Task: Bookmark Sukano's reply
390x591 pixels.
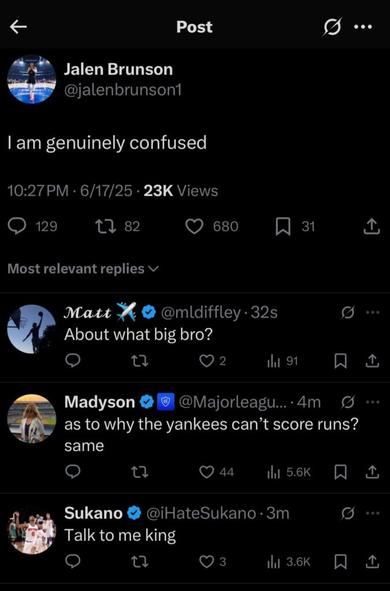Action: pos(341,562)
